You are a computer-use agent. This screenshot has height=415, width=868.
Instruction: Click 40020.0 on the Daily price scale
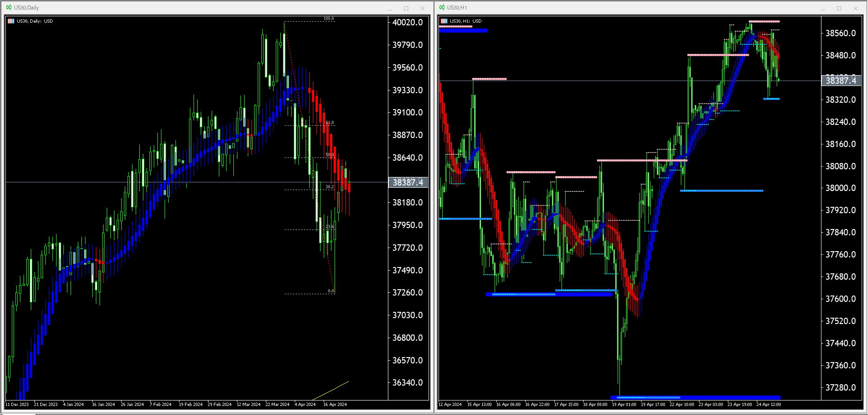tap(408, 22)
